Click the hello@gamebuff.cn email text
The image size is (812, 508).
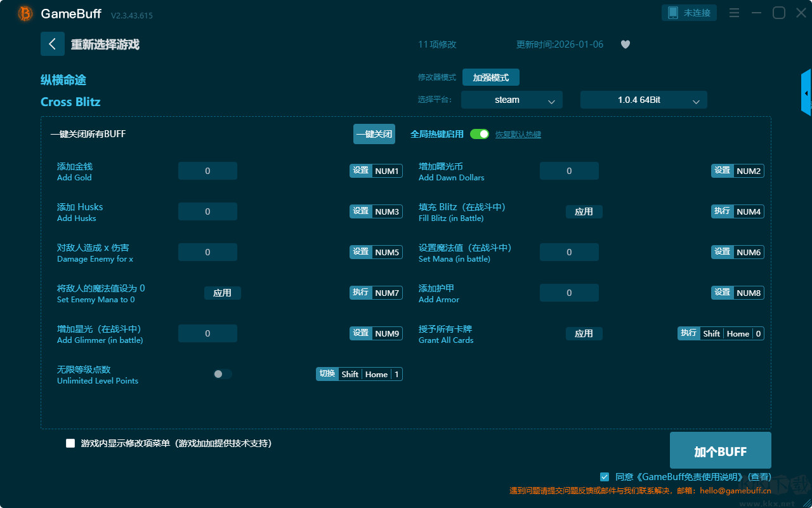click(736, 491)
